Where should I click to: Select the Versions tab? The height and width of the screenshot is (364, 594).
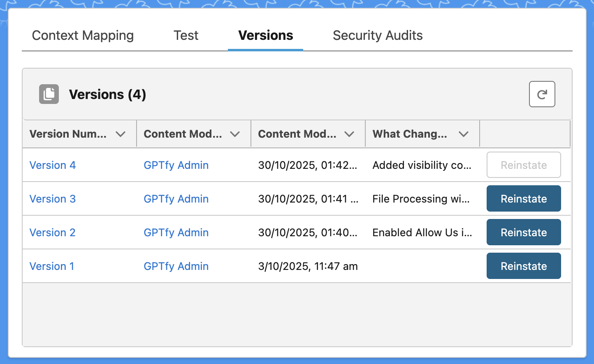click(x=266, y=35)
